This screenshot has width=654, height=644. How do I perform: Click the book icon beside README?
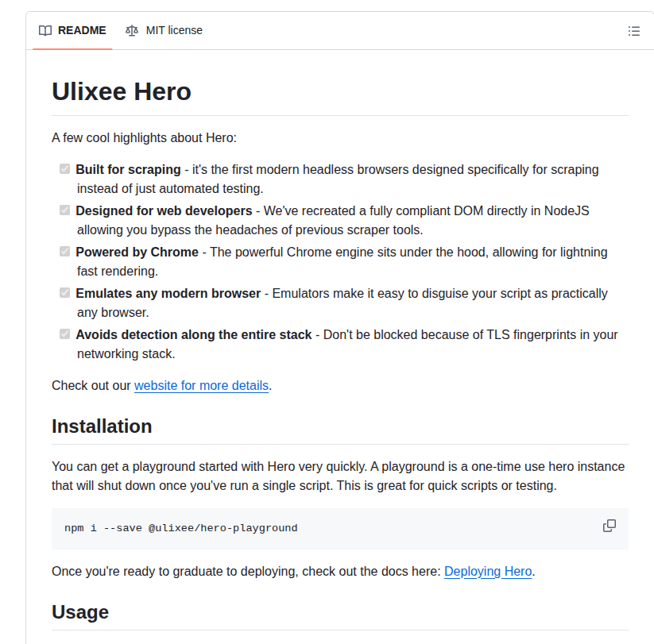(x=45, y=30)
